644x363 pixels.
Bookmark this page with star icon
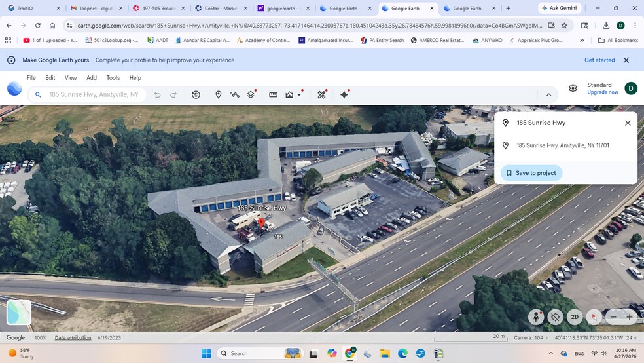pos(564,26)
